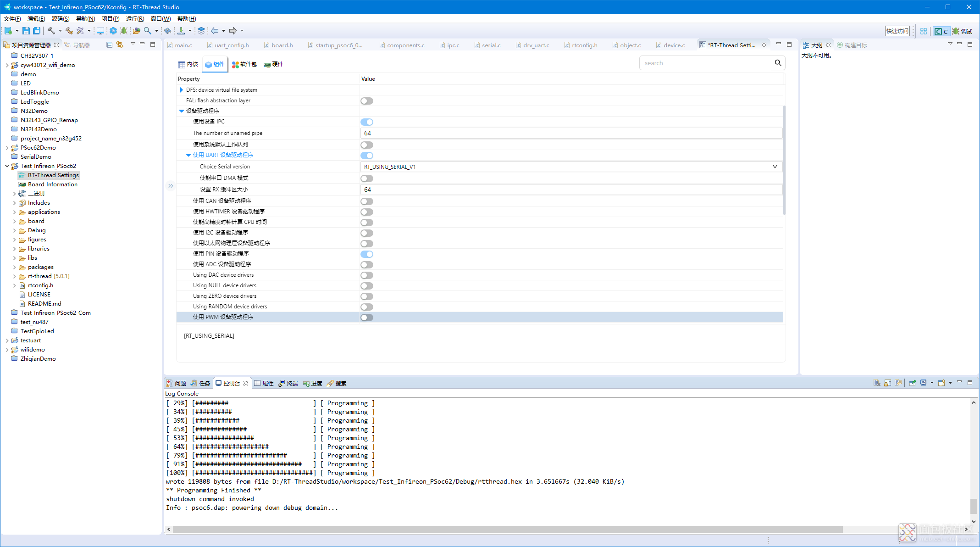
Task: Save the current file with the floppy icon
Action: point(26,31)
